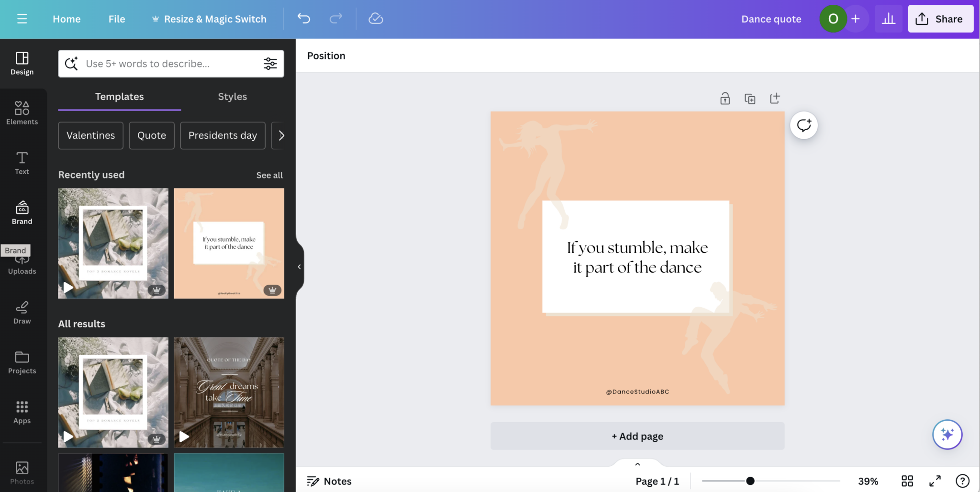Open the hamburger main menu
Image resolution: width=980 pixels, height=492 pixels.
(x=22, y=19)
